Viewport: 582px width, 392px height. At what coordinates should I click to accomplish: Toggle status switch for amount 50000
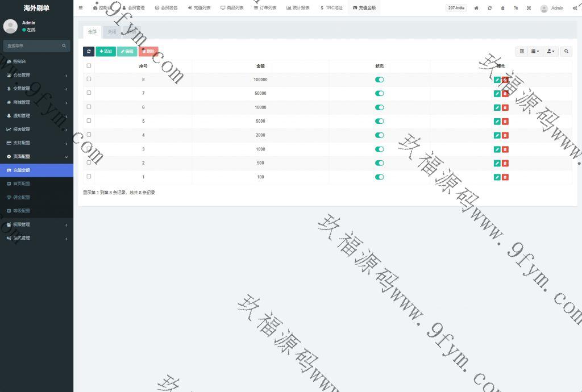[380, 93]
